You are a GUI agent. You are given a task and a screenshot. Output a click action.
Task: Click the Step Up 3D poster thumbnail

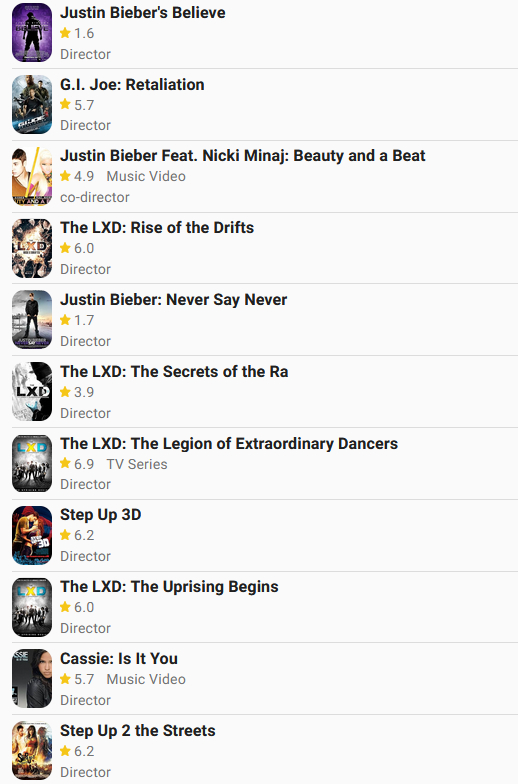[32, 536]
